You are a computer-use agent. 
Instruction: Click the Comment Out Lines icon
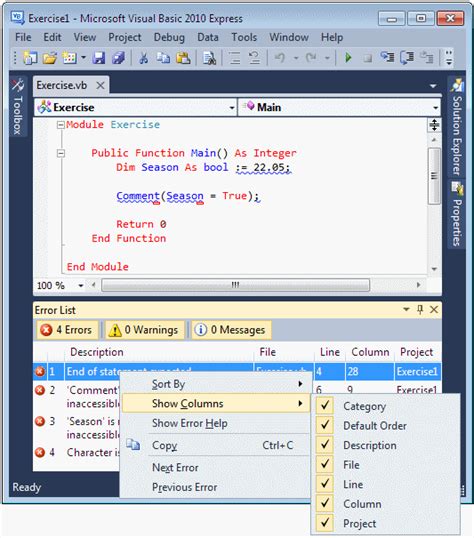pos(235,58)
